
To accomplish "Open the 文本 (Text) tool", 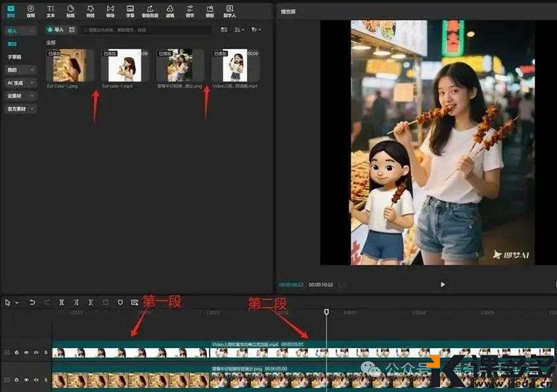I will 51,11.
